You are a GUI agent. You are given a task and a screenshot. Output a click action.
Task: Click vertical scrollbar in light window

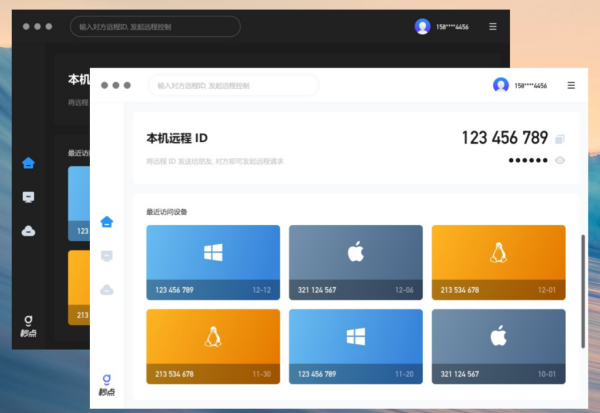[583, 291]
